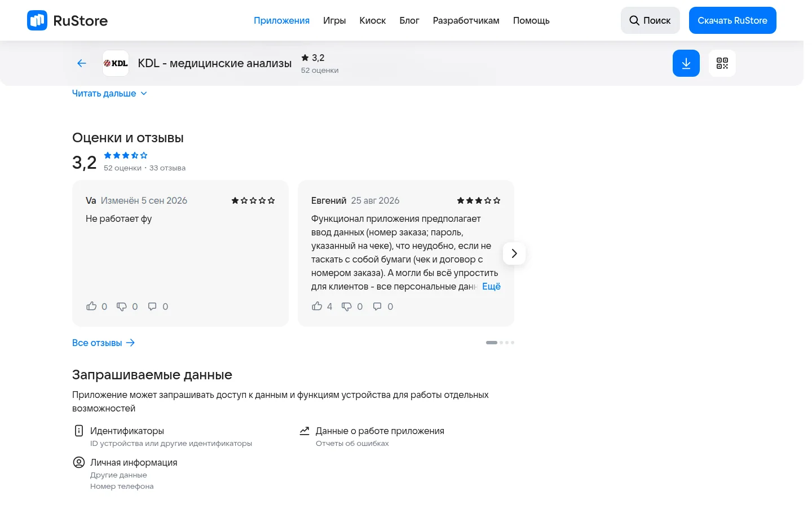Image resolution: width=812 pixels, height=508 pixels.
Task: Show the QR code for the app
Action: tap(722, 63)
